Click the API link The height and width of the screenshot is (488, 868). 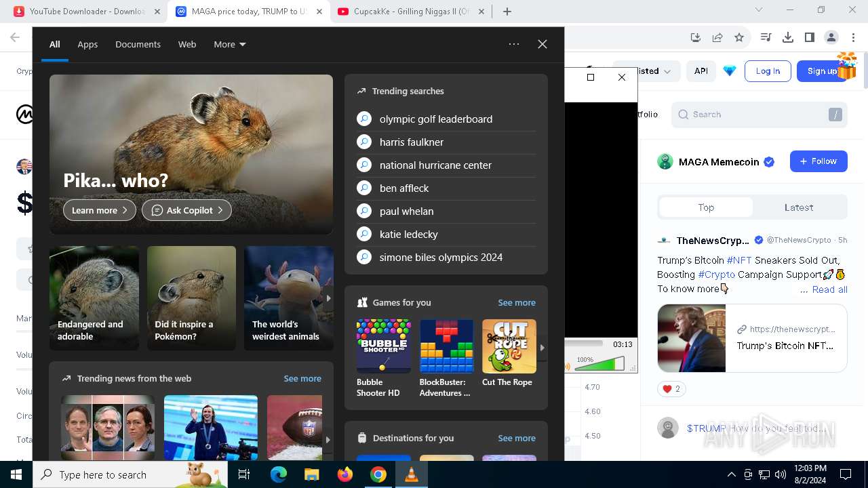701,71
